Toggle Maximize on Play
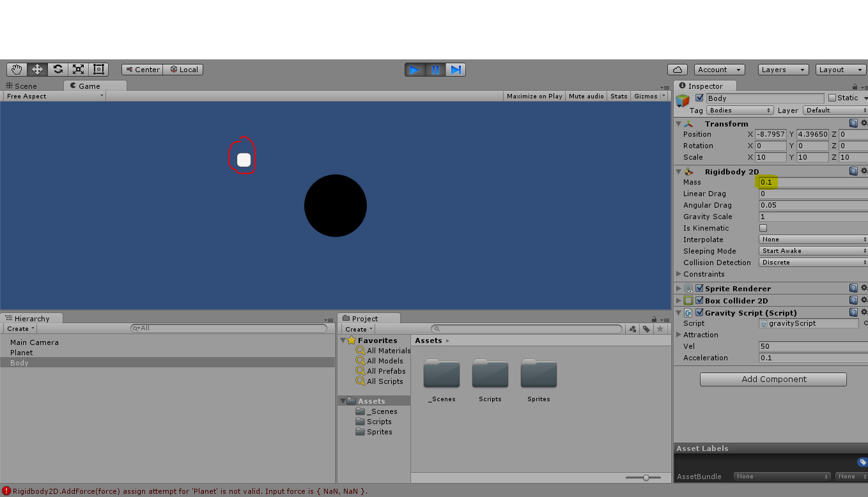The image size is (868, 497). coord(534,96)
